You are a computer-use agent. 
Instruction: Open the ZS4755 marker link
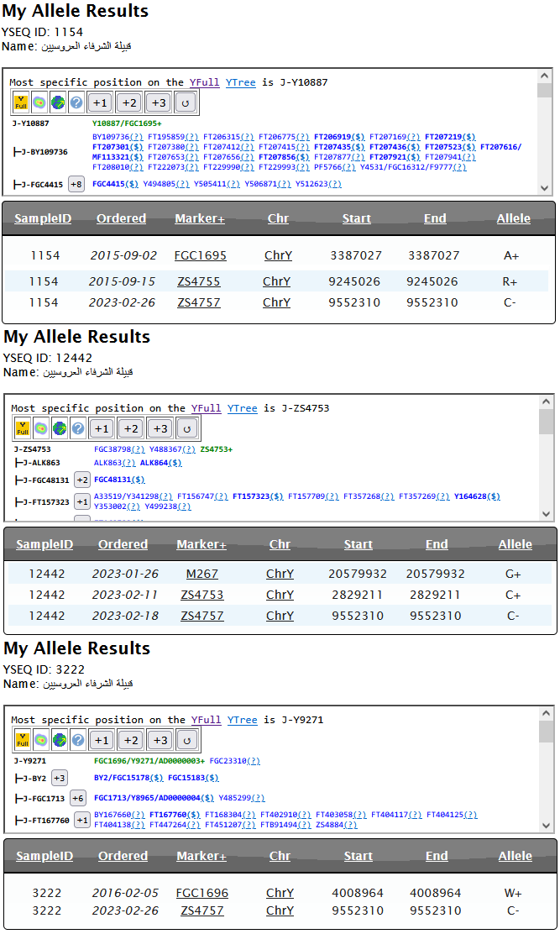tap(199, 281)
